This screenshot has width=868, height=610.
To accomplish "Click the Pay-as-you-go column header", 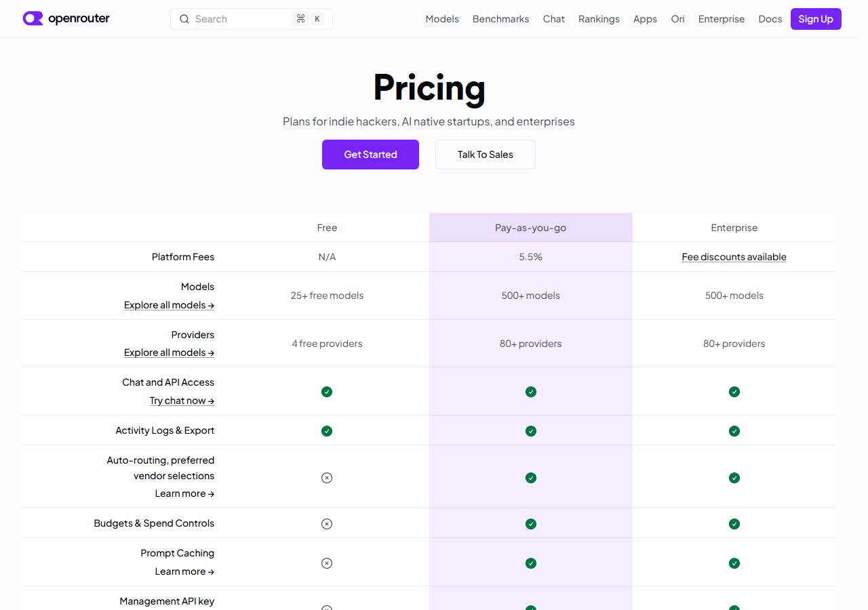I will click(531, 228).
